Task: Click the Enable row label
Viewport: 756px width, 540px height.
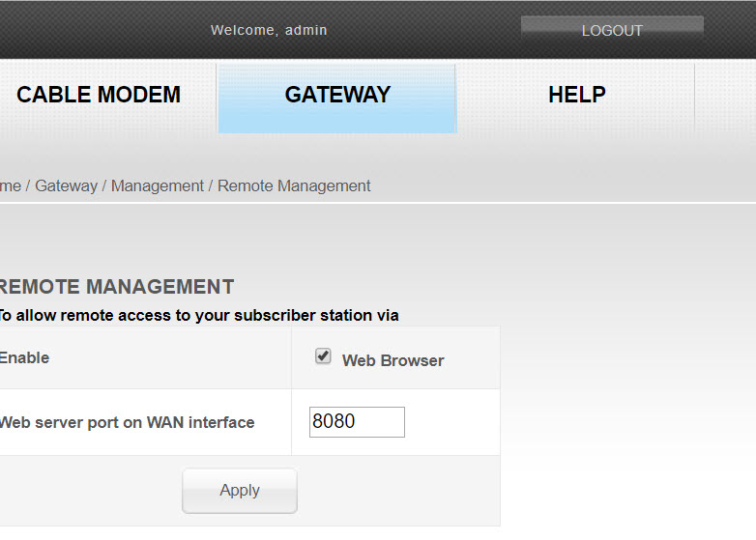Action: (x=24, y=357)
